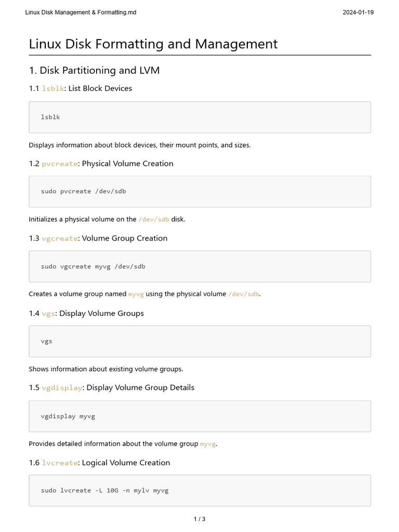399x532 pixels.
Task: Click the '1.2 pvcreate: Physical Volume Creation' heading
Action: pyautogui.click(x=101, y=164)
